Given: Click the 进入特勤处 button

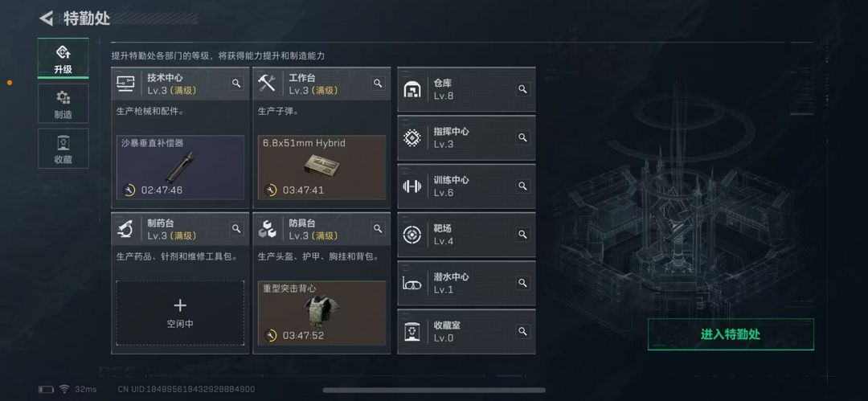Looking at the screenshot, I should click(731, 334).
